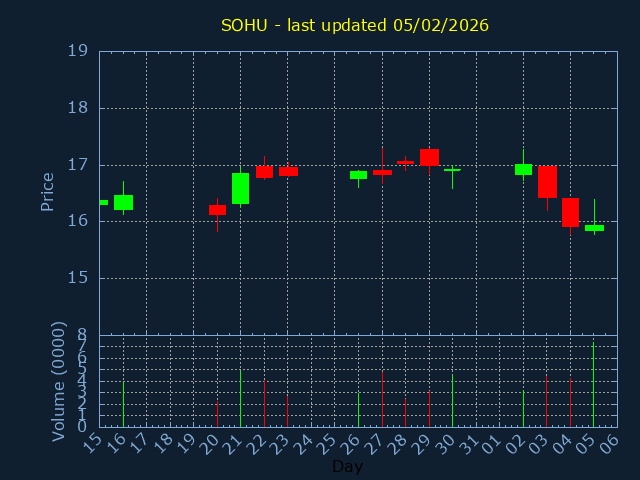The width and height of the screenshot is (640, 480).
Task: Click the 19 price tick label
Action: pos(77,51)
